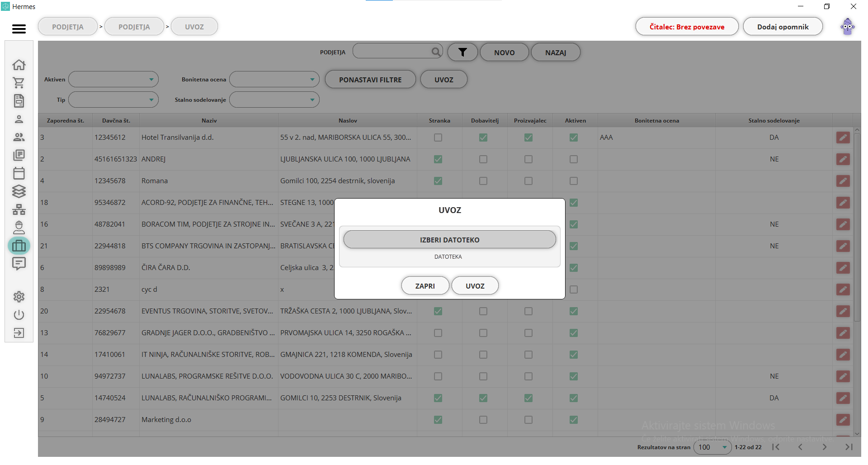The width and height of the screenshot is (868, 465).
Task: Open the worker helmet icon
Action: tap(19, 227)
